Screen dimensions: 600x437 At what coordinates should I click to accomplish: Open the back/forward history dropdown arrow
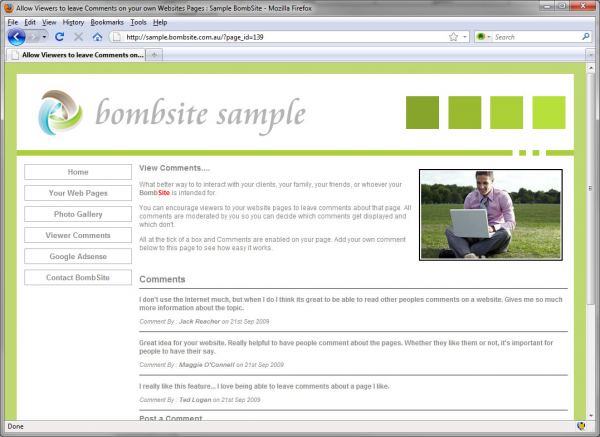pyautogui.click(x=44, y=37)
